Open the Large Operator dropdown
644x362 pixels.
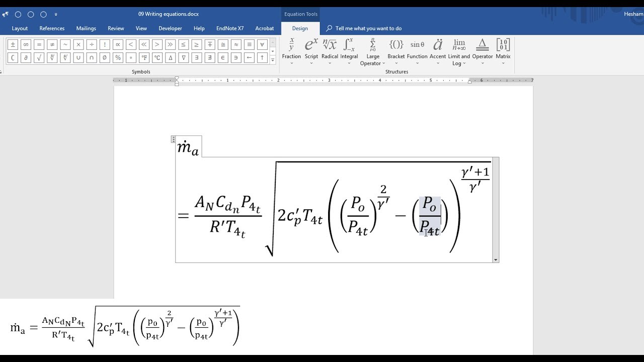(373, 51)
